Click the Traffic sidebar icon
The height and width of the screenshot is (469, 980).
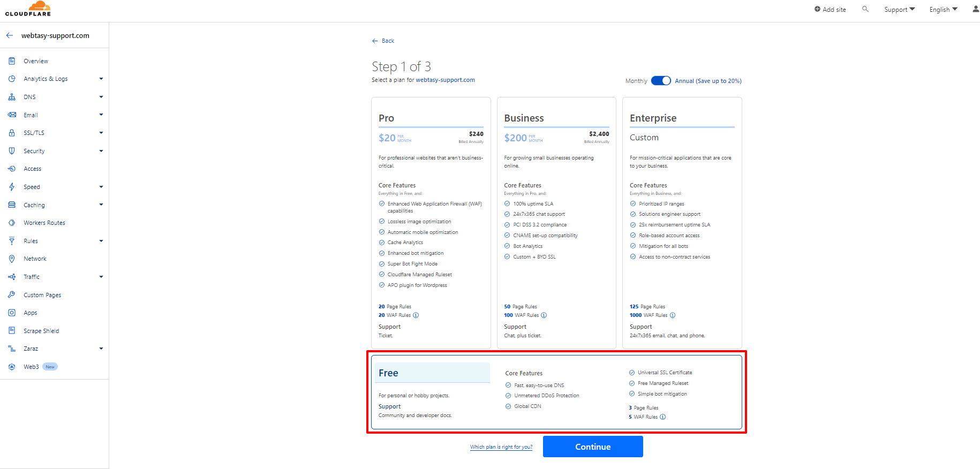pyautogui.click(x=12, y=277)
